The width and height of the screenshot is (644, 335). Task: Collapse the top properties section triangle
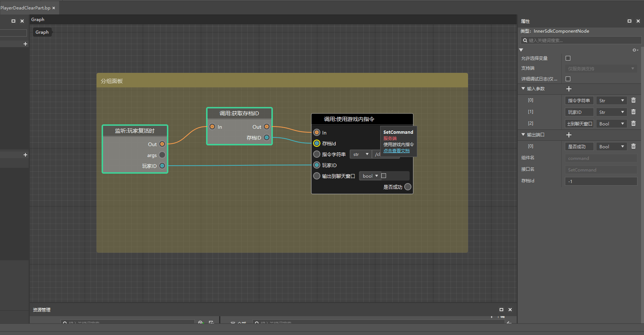point(521,50)
